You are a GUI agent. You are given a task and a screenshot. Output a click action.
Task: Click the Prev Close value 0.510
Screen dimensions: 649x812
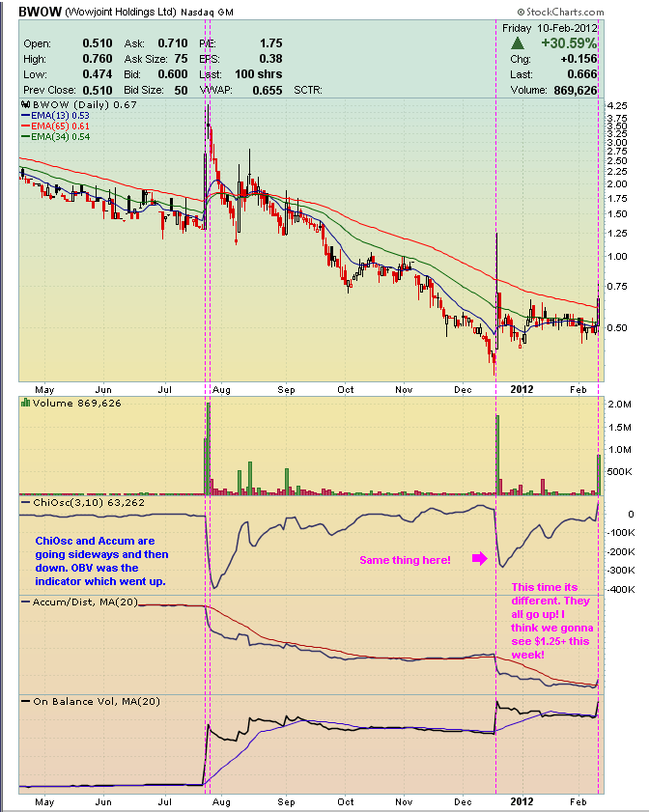tap(98, 90)
